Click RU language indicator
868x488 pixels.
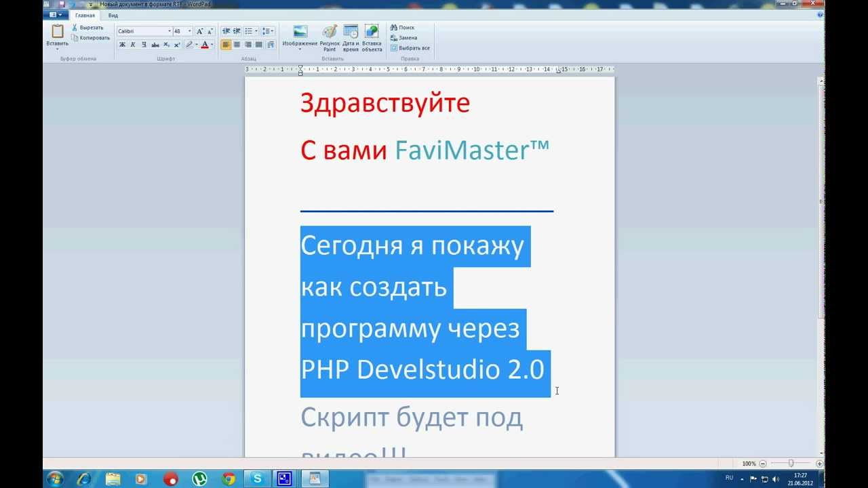730,478
